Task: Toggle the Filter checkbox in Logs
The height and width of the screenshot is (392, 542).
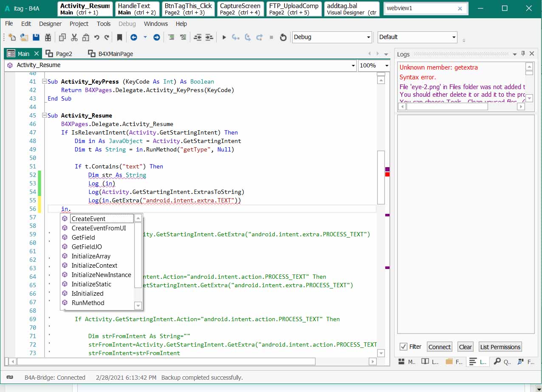Action: click(x=404, y=347)
